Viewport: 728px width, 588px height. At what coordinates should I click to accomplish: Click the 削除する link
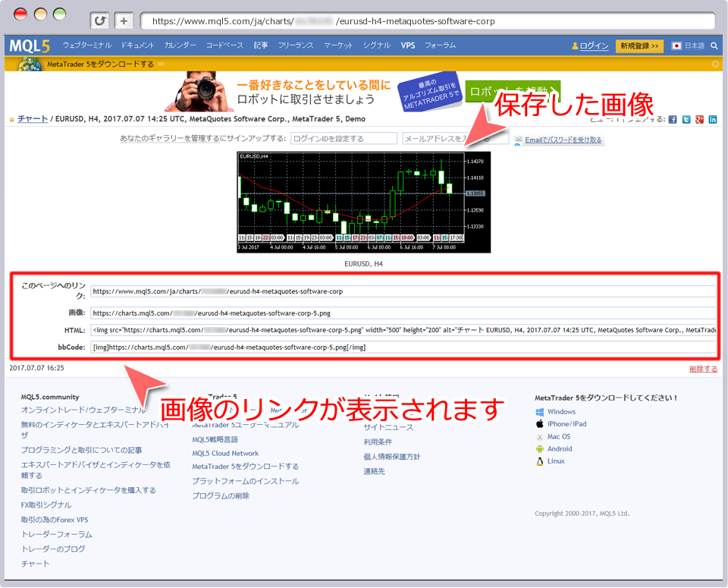click(704, 369)
